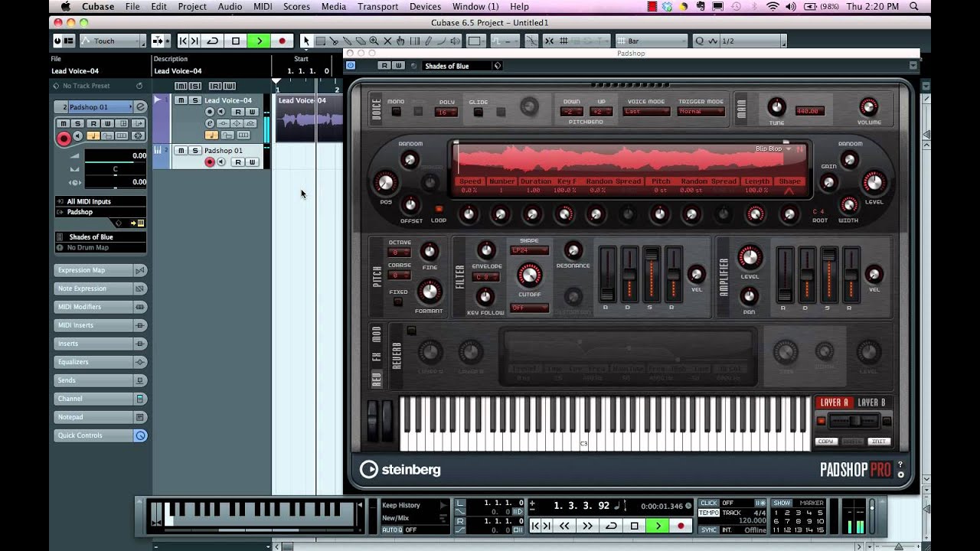Click the Wi-Fi status icon

pos(772,7)
